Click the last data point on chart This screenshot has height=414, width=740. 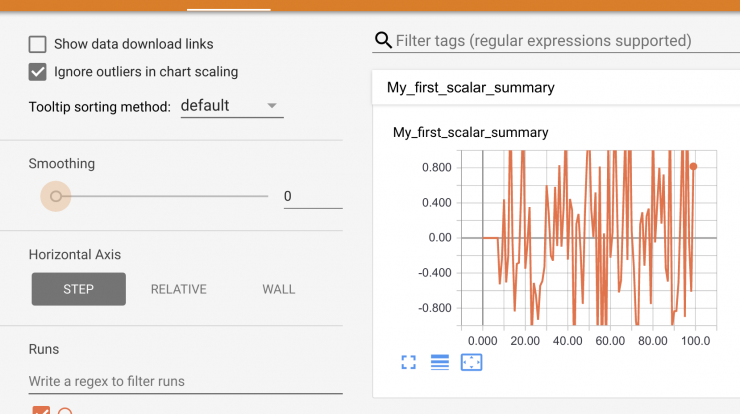coord(693,167)
